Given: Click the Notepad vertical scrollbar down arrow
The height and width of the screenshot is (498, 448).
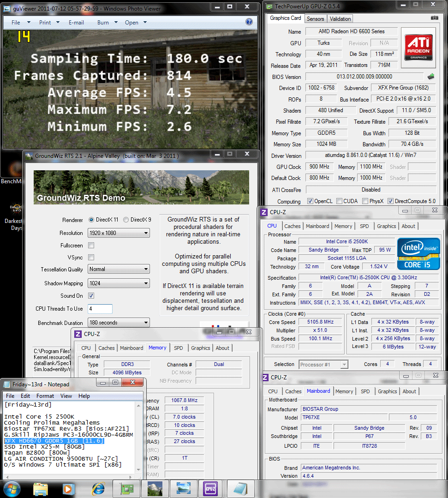Looking at the screenshot, I should [138, 470].
